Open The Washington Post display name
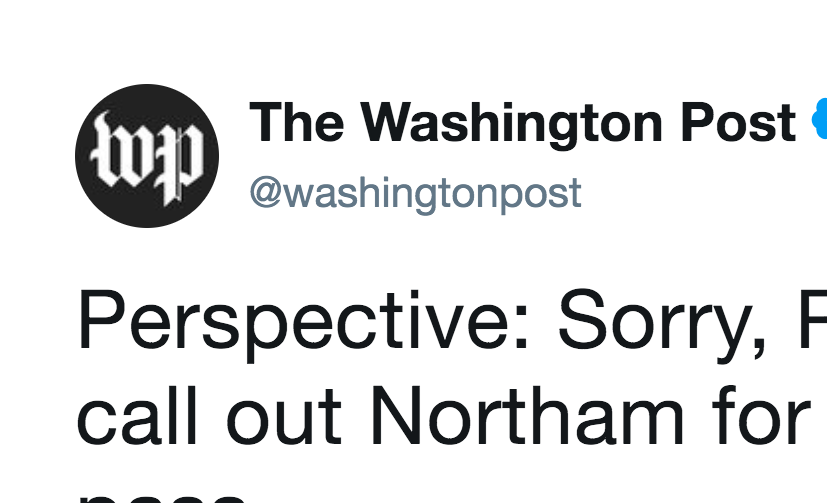Image resolution: width=827 pixels, height=503 pixels. (522, 123)
